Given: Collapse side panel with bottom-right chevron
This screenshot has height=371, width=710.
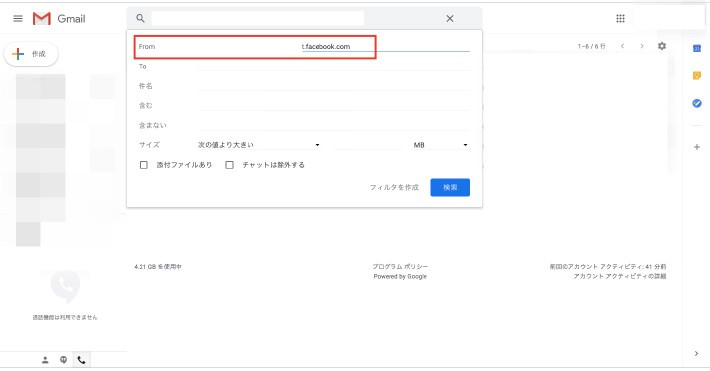Looking at the screenshot, I should [x=696, y=353].
